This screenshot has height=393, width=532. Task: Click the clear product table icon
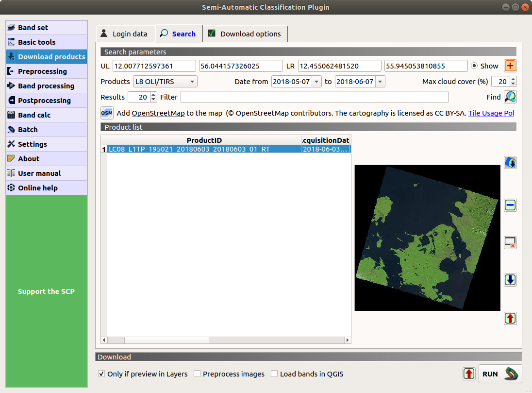click(x=510, y=242)
